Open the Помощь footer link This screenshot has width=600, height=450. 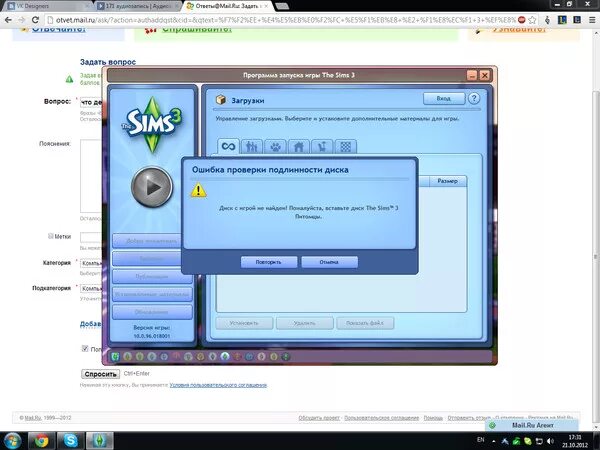[x=433, y=418]
